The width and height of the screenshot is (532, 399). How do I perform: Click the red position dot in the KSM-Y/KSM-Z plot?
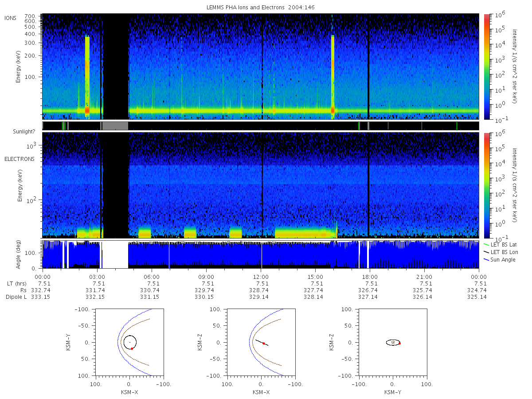[x=399, y=343]
